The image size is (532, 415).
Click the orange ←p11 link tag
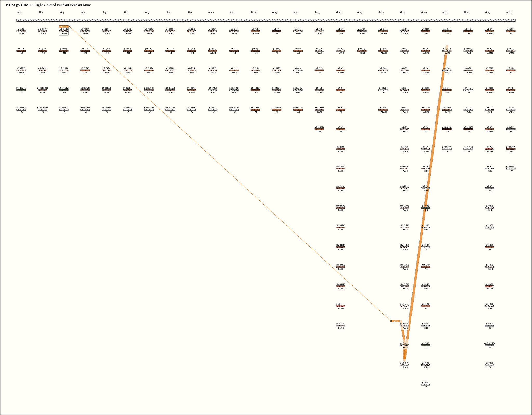pyautogui.click(x=395, y=321)
